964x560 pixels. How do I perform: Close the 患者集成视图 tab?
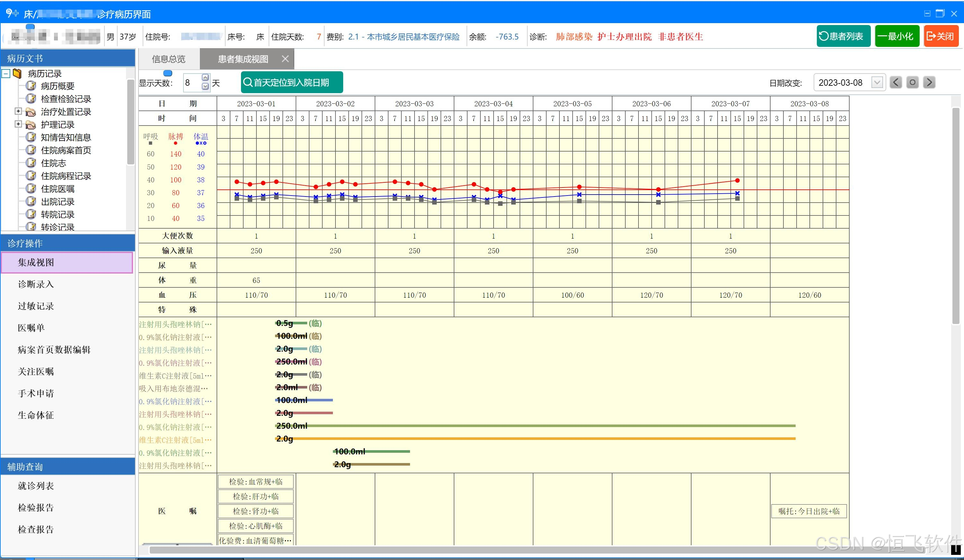click(x=285, y=59)
